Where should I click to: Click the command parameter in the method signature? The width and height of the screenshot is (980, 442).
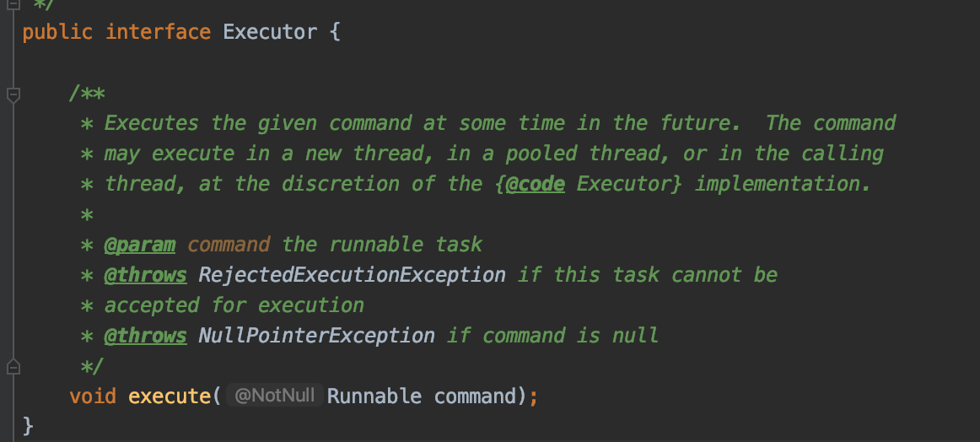coord(474,396)
